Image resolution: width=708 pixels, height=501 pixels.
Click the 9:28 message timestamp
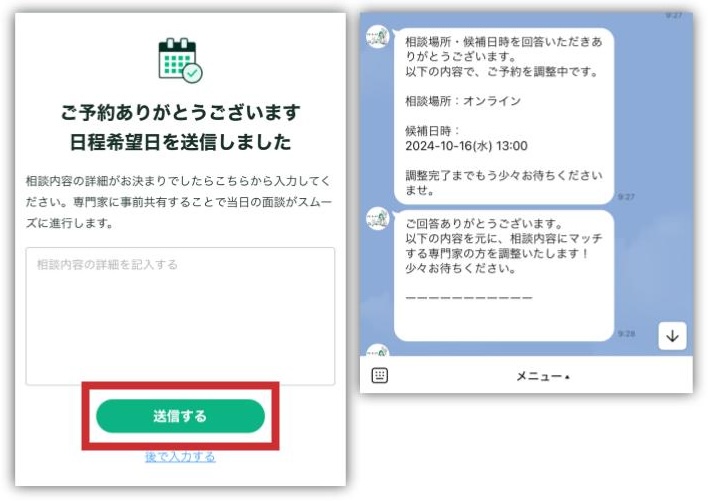[x=626, y=334]
